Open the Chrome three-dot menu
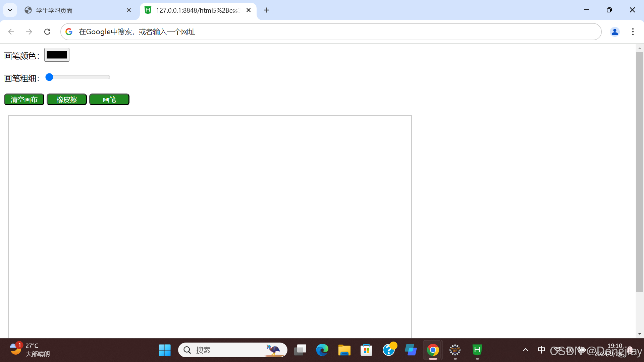This screenshot has width=644, height=362. tap(633, 32)
